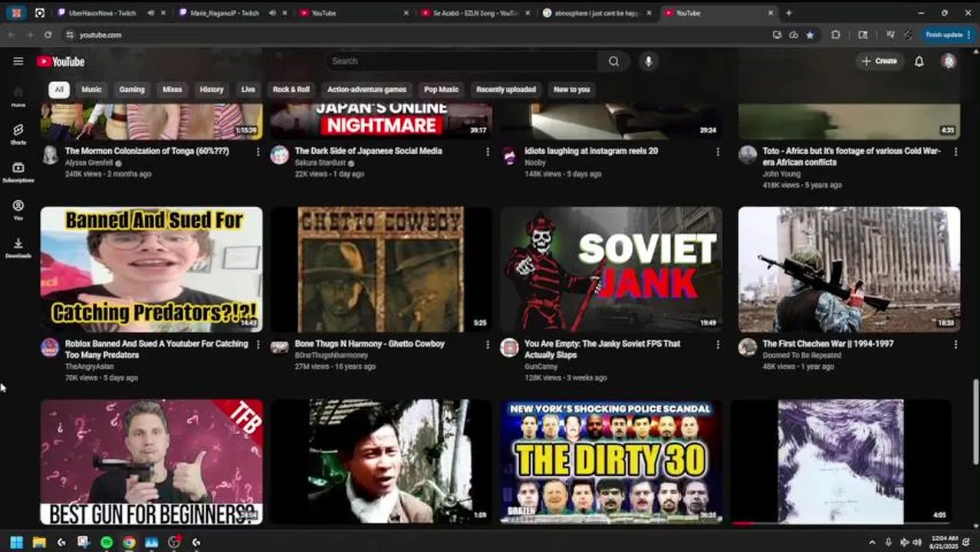The width and height of the screenshot is (980, 552).
Task: Open Subscriptions in the sidebar
Action: click(18, 172)
